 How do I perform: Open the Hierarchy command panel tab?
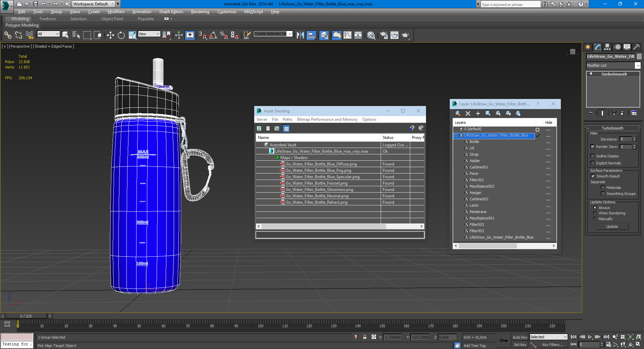pos(607,47)
